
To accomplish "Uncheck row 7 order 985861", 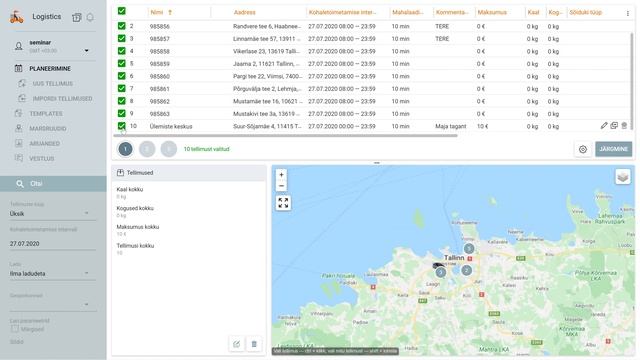I will pyautogui.click(x=122, y=88).
